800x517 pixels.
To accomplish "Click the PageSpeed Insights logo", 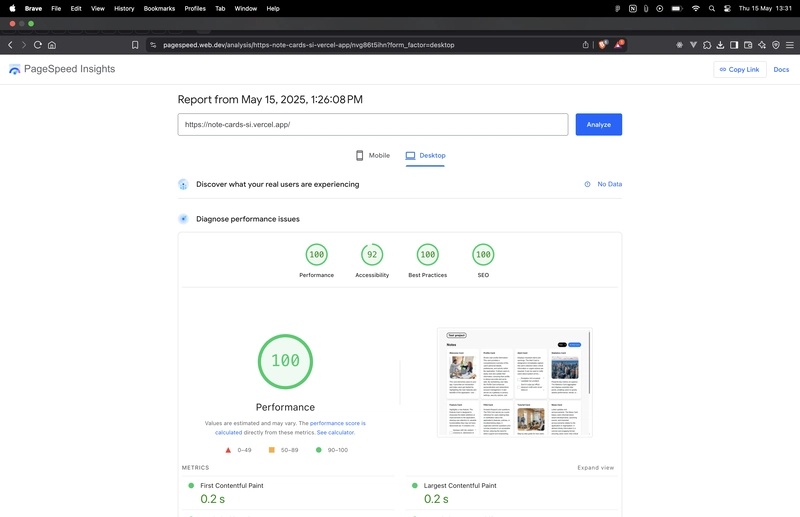I will (62, 69).
